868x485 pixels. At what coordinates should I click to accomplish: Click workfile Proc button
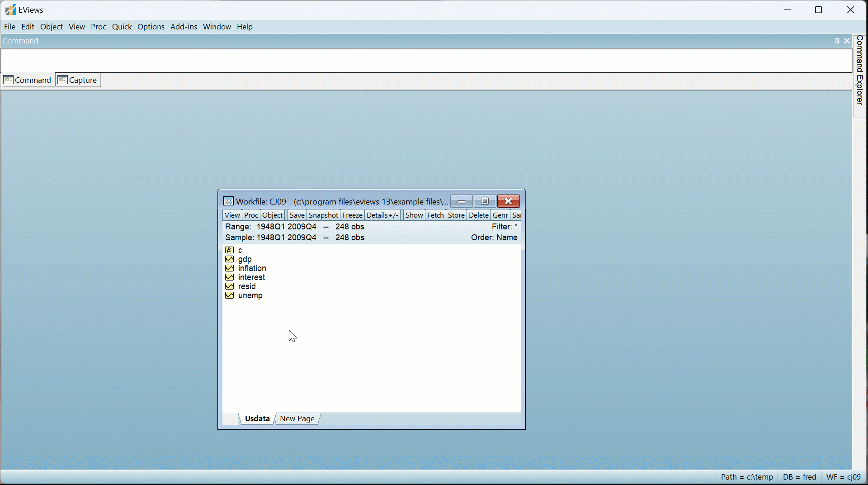(251, 215)
